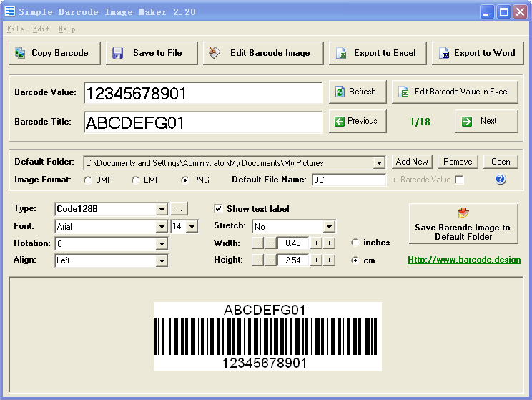Click the ... button next to Type
The image size is (532, 400).
point(179,209)
